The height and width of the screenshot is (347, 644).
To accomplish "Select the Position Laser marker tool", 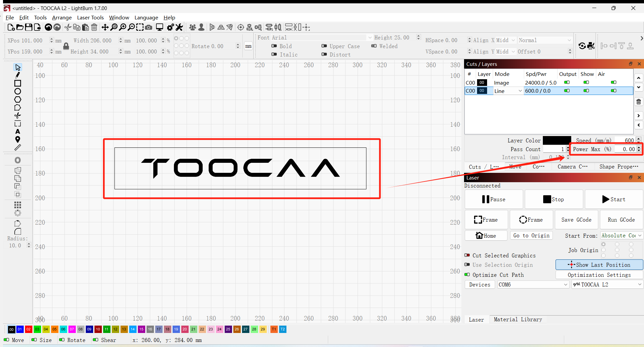I will point(18,139).
